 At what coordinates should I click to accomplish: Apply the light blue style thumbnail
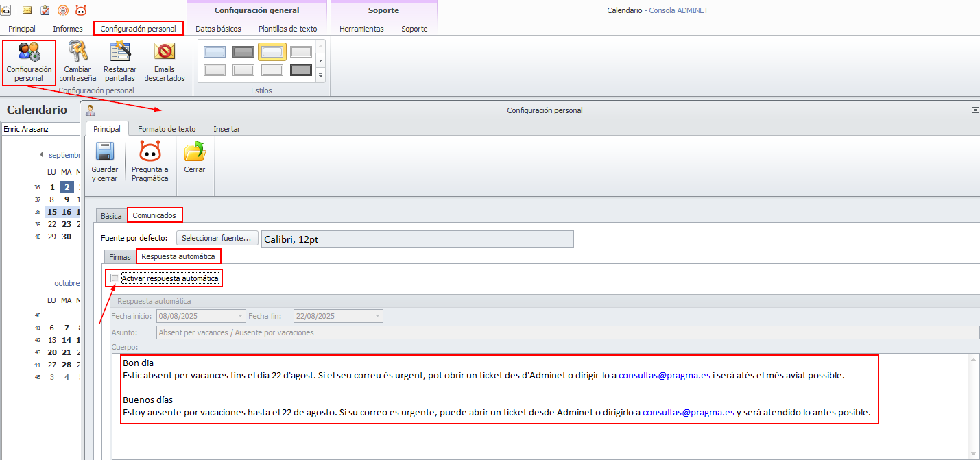215,51
